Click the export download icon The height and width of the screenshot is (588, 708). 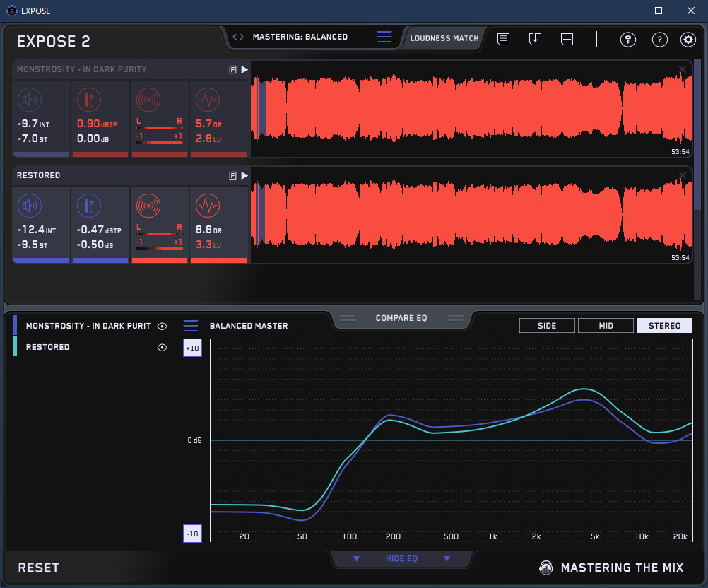pyautogui.click(x=536, y=39)
